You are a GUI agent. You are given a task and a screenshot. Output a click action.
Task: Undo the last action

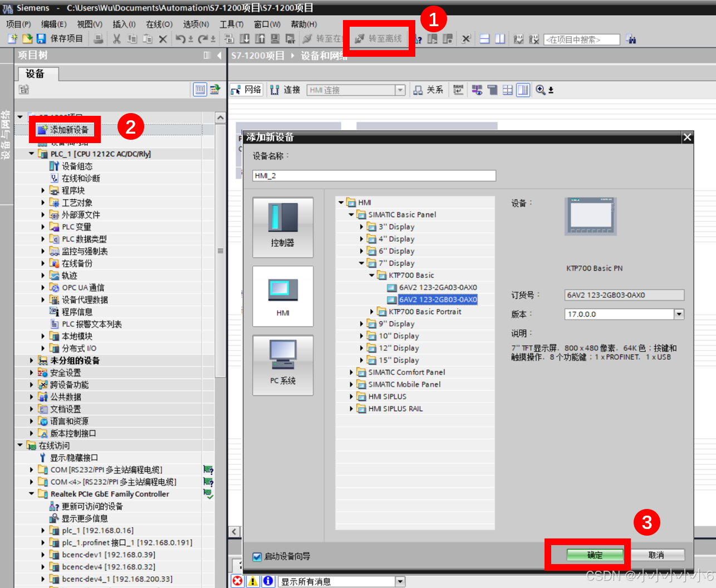[x=181, y=39]
